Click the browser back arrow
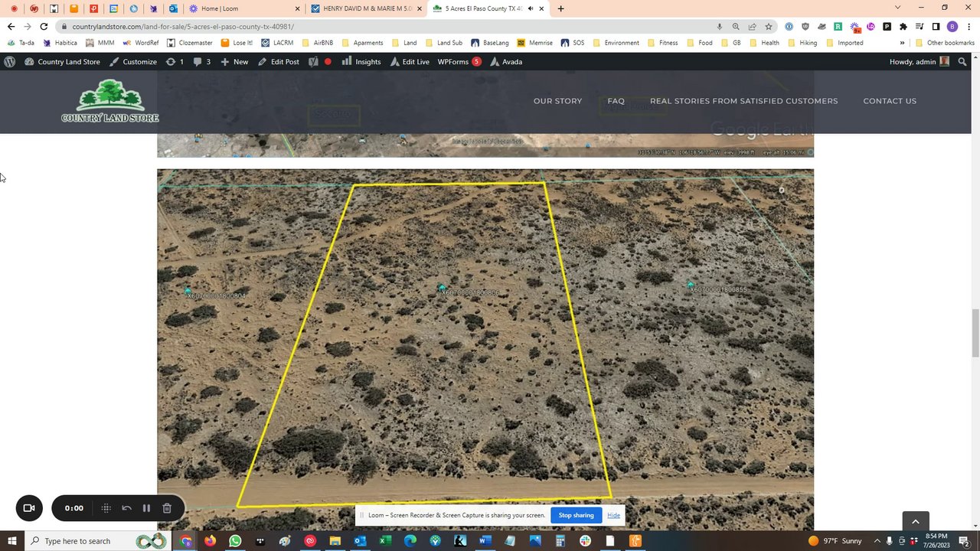The image size is (980, 551). point(11,26)
